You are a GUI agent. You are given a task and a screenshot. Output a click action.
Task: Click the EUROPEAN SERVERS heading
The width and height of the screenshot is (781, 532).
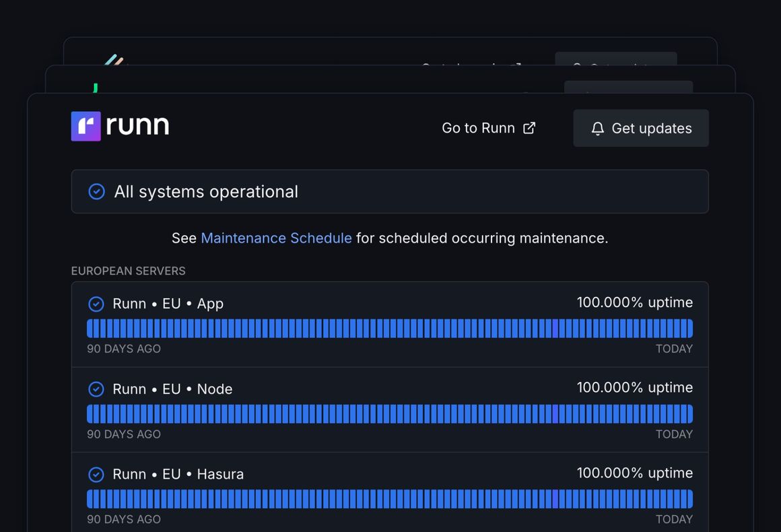coord(128,271)
